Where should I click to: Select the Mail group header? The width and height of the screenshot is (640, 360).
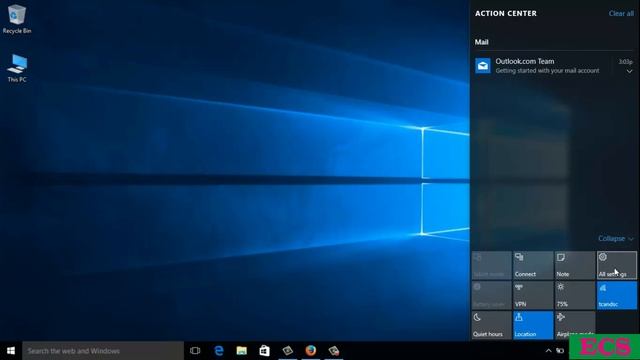click(x=481, y=42)
